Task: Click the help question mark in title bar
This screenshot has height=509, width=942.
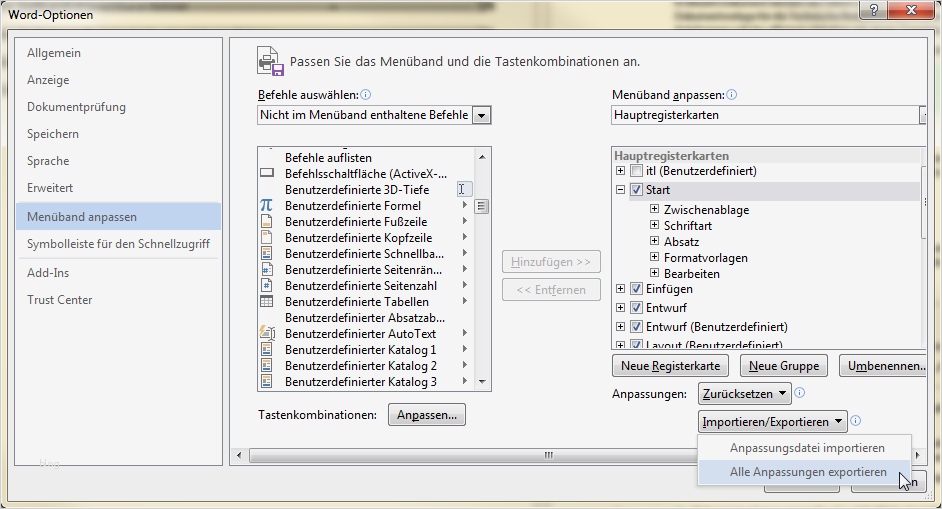Action: (874, 10)
